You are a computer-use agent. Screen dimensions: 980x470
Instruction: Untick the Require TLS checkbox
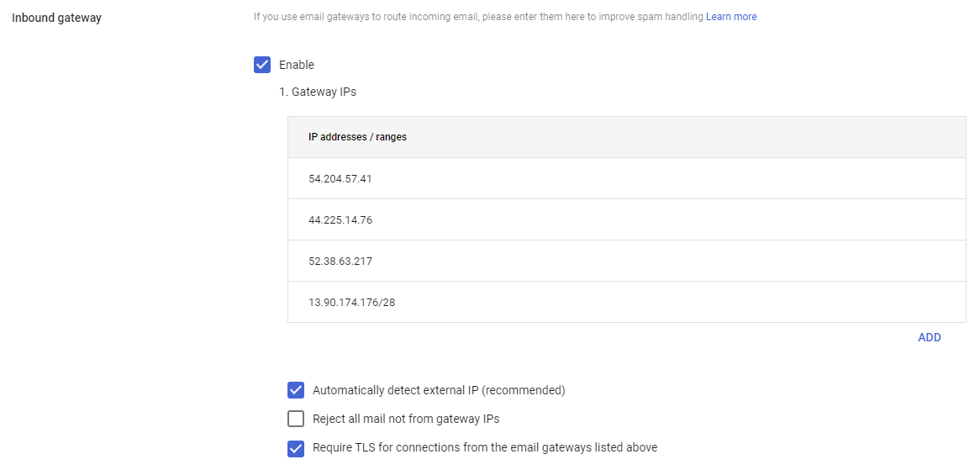pyautogui.click(x=296, y=448)
